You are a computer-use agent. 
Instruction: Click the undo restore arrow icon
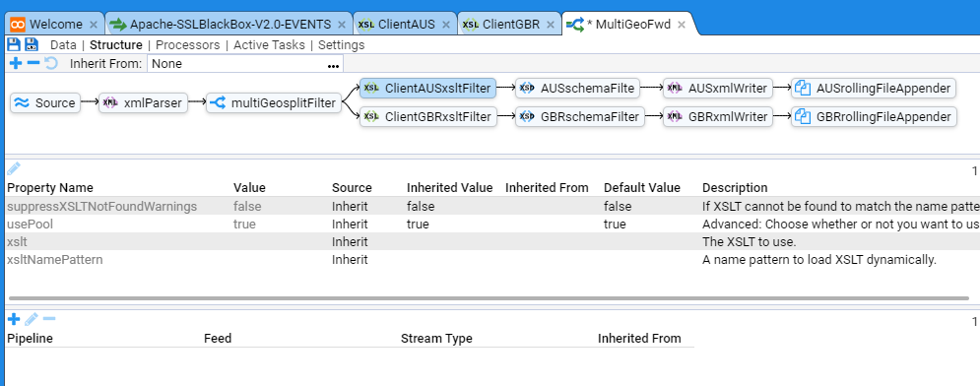pyautogui.click(x=51, y=63)
